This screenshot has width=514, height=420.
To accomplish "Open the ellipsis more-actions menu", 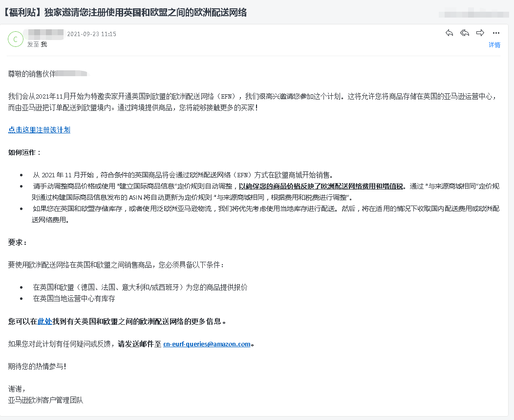I will tap(496, 33).
